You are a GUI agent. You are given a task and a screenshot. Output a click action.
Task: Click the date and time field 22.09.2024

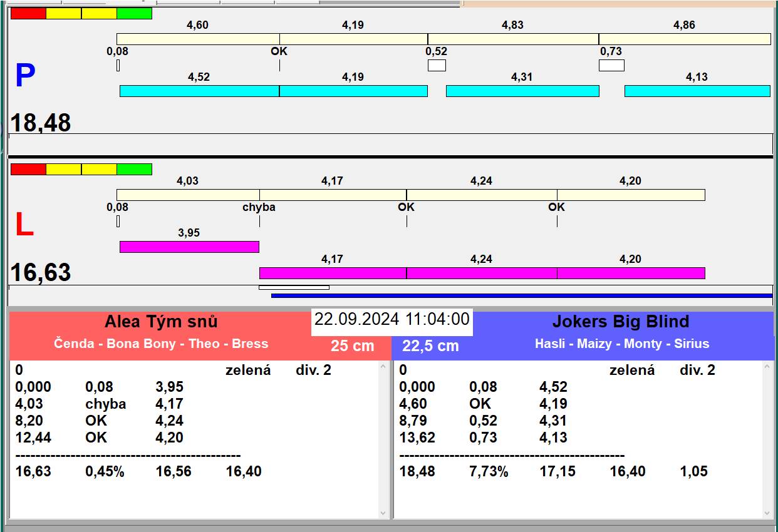[x=392, y=320]
